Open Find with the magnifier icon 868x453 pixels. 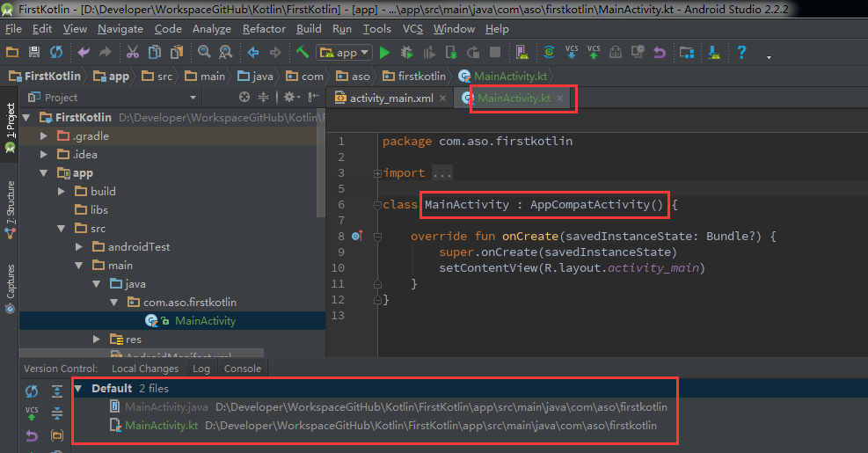click(x=204, y=53)
